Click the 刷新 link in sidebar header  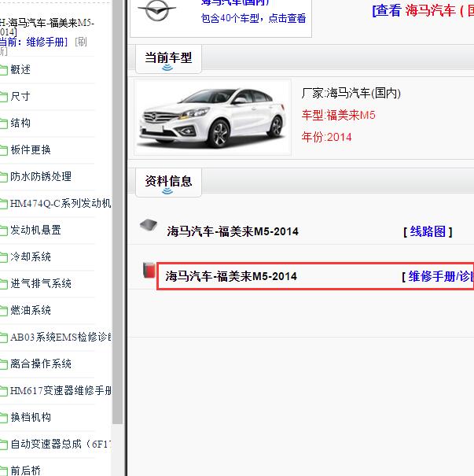81,42
